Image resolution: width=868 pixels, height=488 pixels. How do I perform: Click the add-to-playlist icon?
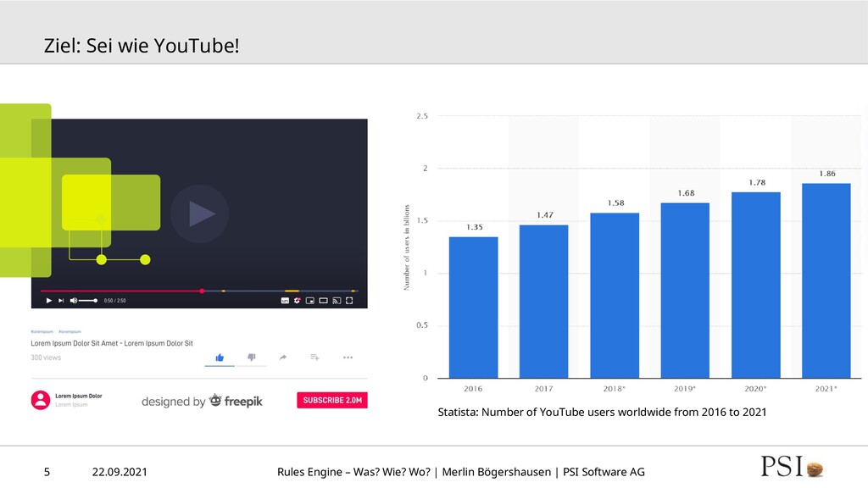[x=315, y=358]
